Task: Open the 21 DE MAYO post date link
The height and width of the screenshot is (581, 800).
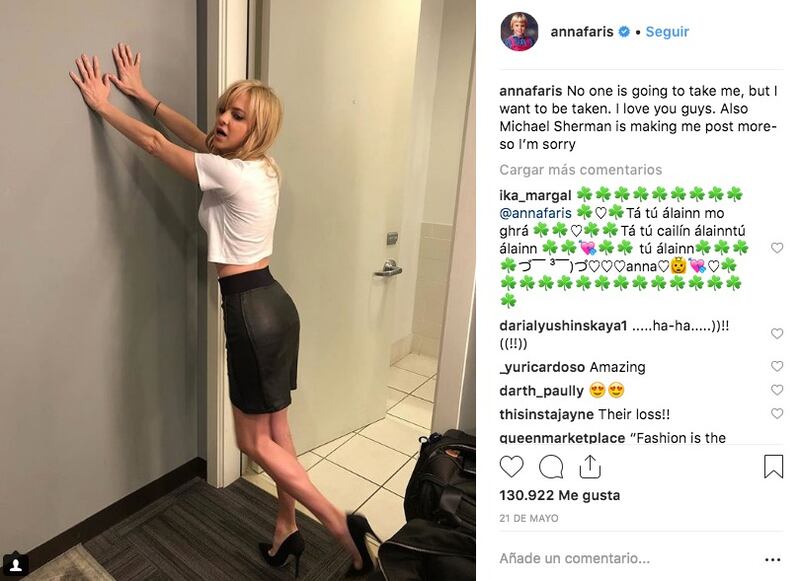Action: point(529,518)
